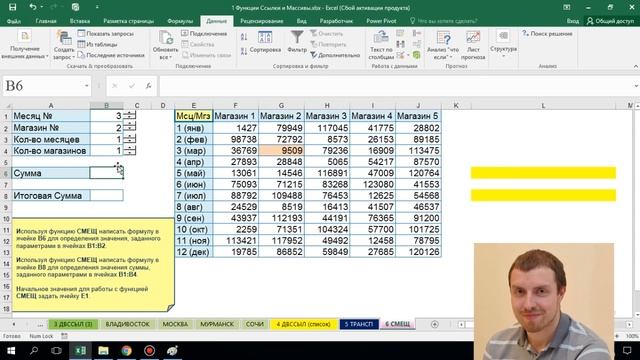Create a Лист прогноза
The height and width of the screenshot is (360, 640).
coord(473,45)
